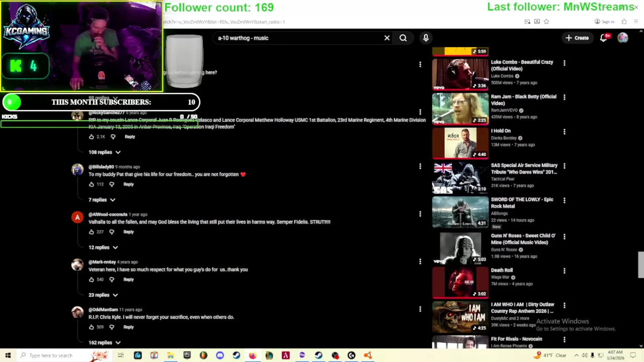The height and width of the screenshot is (362, 644).
Task: Bookmark this page with the star icon
Action: tap(546, 22)
